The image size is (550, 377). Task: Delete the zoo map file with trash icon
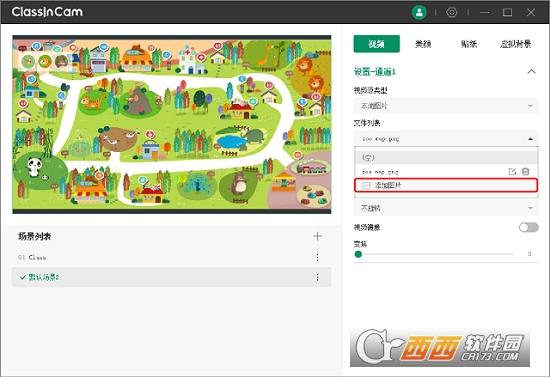[525, 171]
